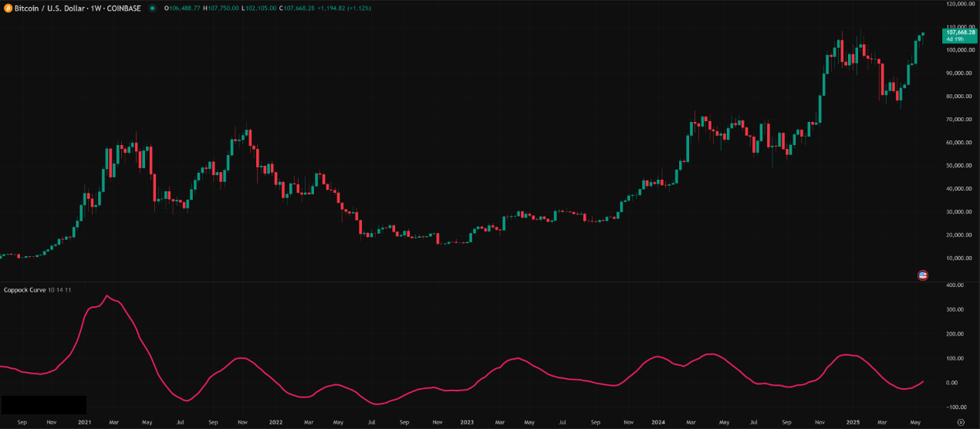
Task: Click the 2021 label on time axis
Action: pos(84,422)
